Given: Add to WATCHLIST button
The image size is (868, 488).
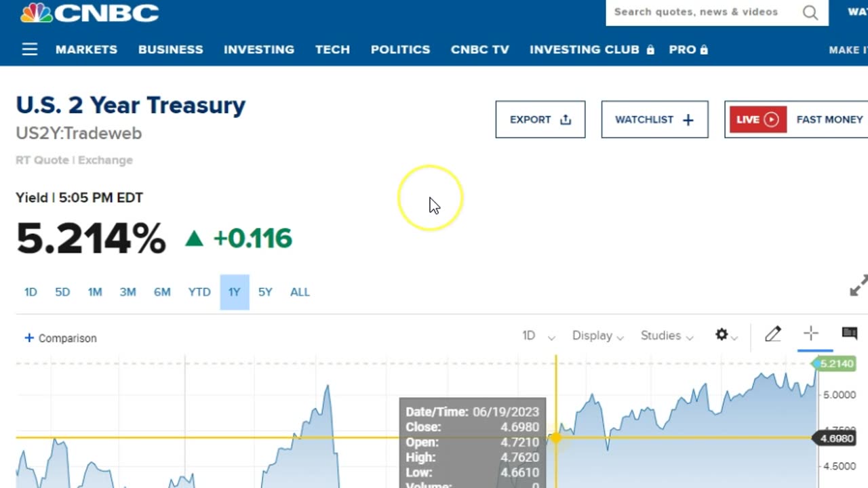Looking at the screenshot, I should [x=655, y=119].
